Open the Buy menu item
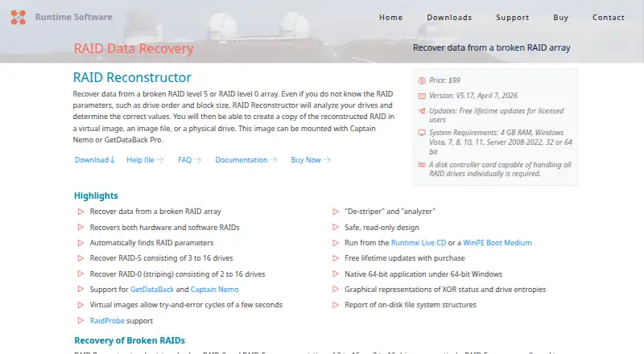644x354 pixels. (560, 17)
